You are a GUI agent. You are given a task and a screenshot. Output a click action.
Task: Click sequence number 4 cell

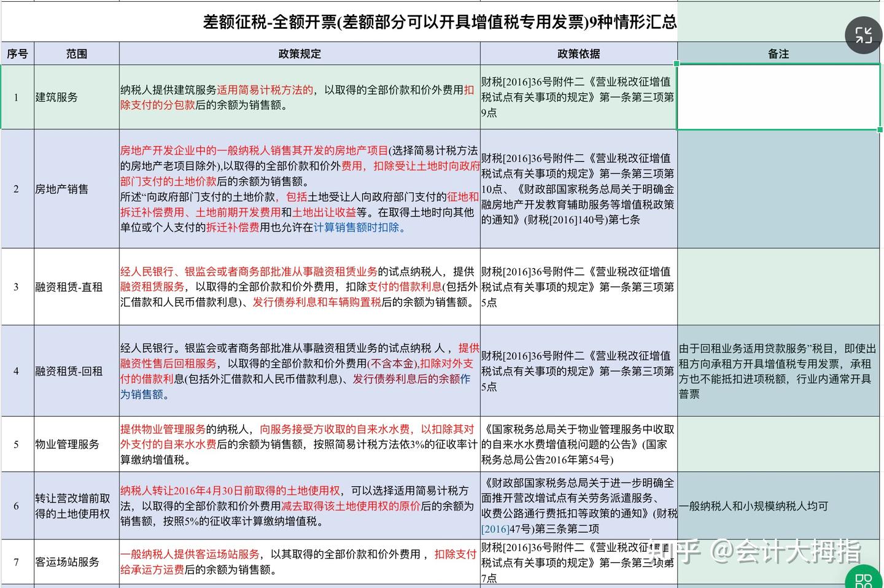(17, 371)
